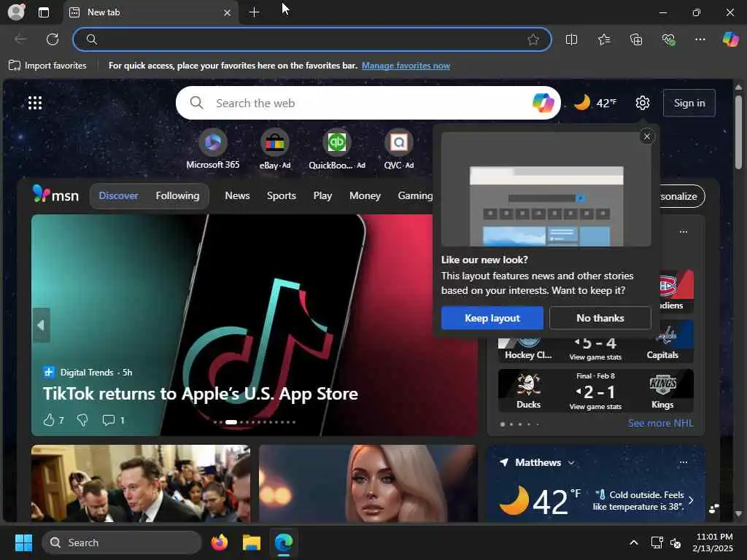
Task: Click the Sign in button
Action: coord(689,103)
